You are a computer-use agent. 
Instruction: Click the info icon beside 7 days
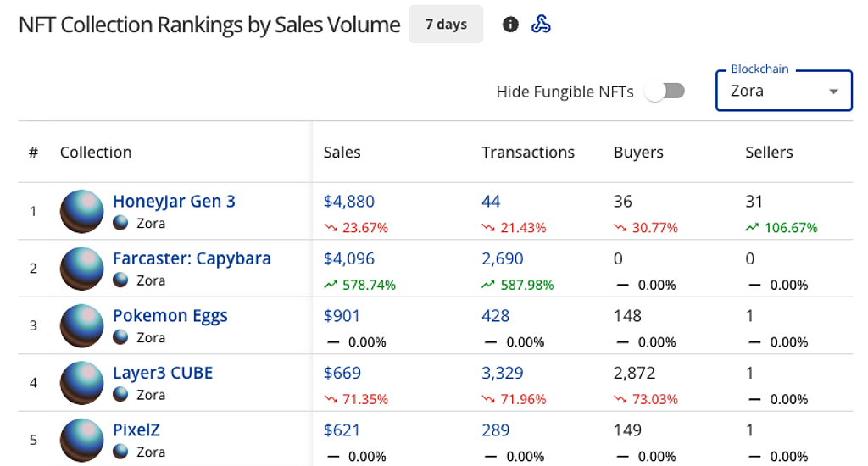[510, 25]
